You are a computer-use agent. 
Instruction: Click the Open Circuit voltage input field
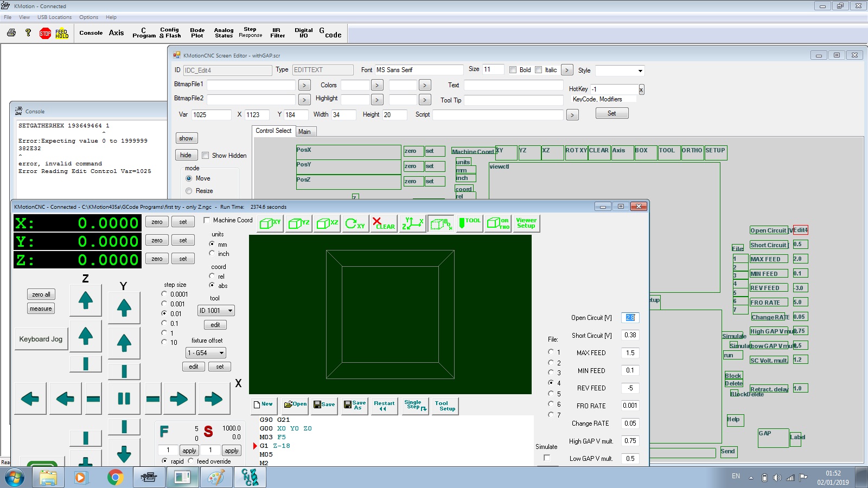630,318
